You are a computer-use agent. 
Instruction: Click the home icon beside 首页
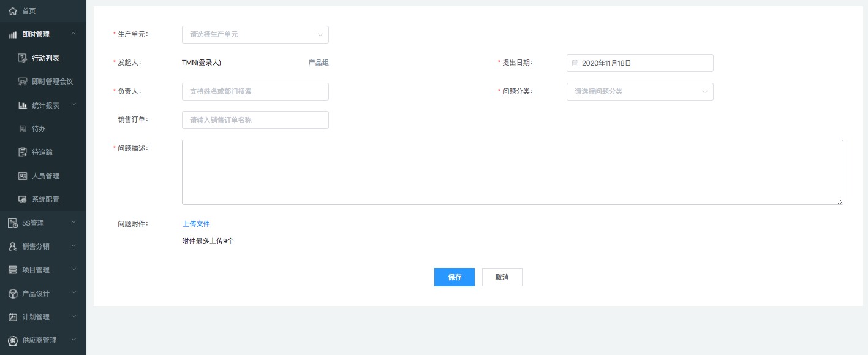coord(13,11)
